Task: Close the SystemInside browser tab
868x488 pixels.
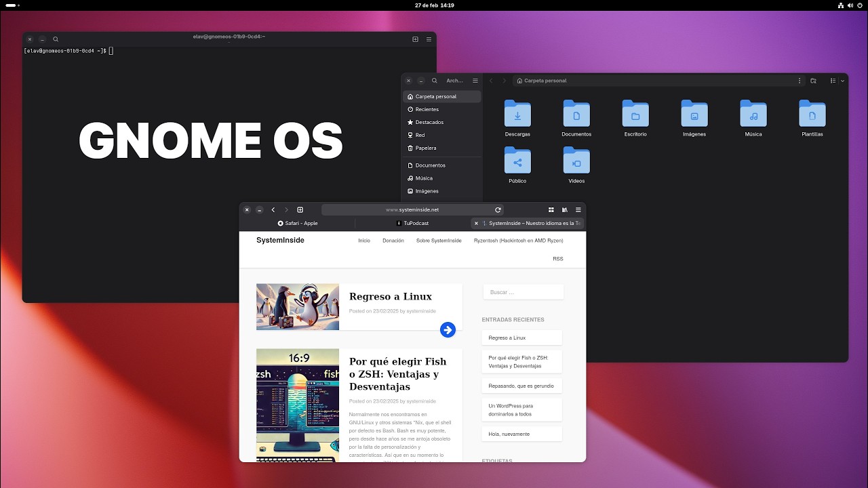Action: pos(476,223)
